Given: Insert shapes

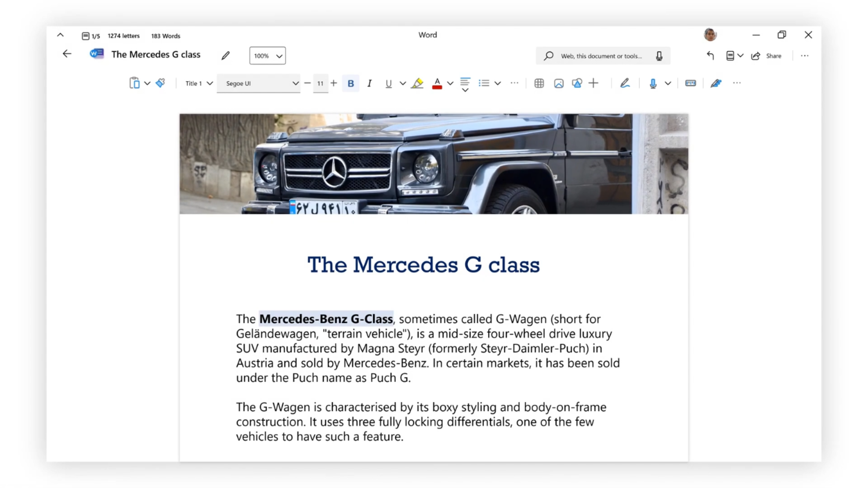Looking at the screenshot, I should point(577,83).
